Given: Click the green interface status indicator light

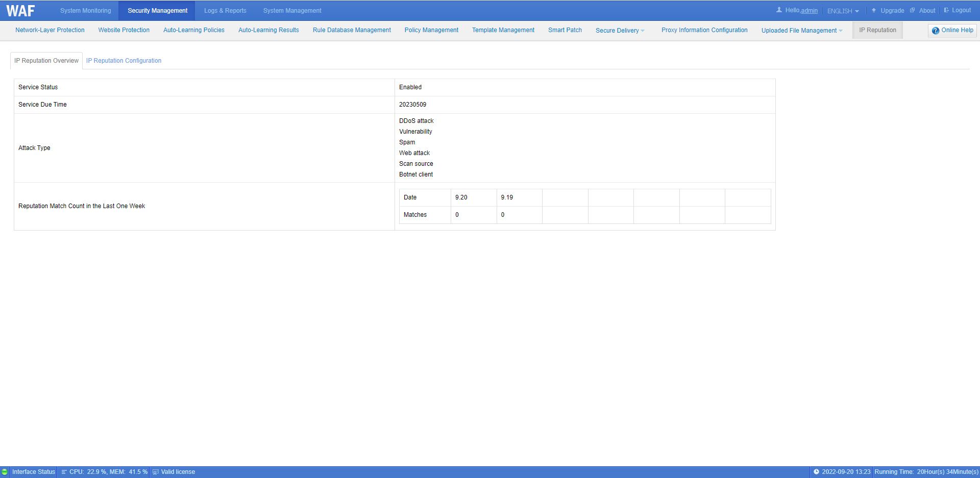Looking at the screenshot, I should click(5, 472).
